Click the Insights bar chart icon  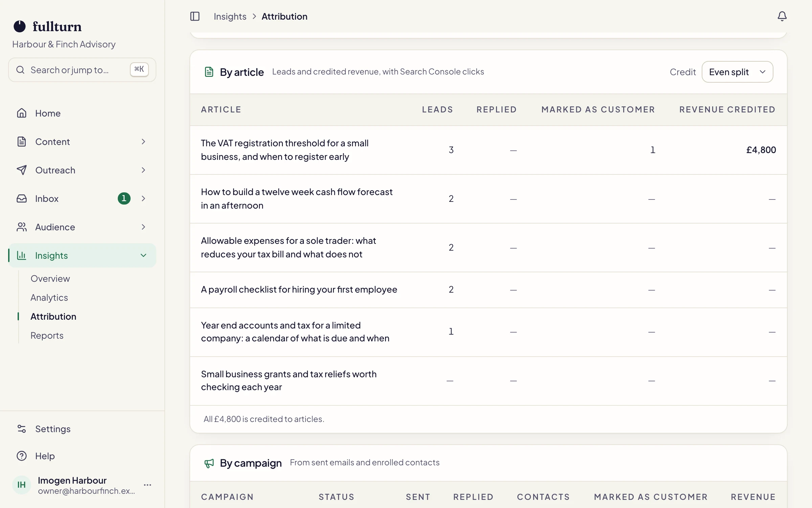(22, 255)
